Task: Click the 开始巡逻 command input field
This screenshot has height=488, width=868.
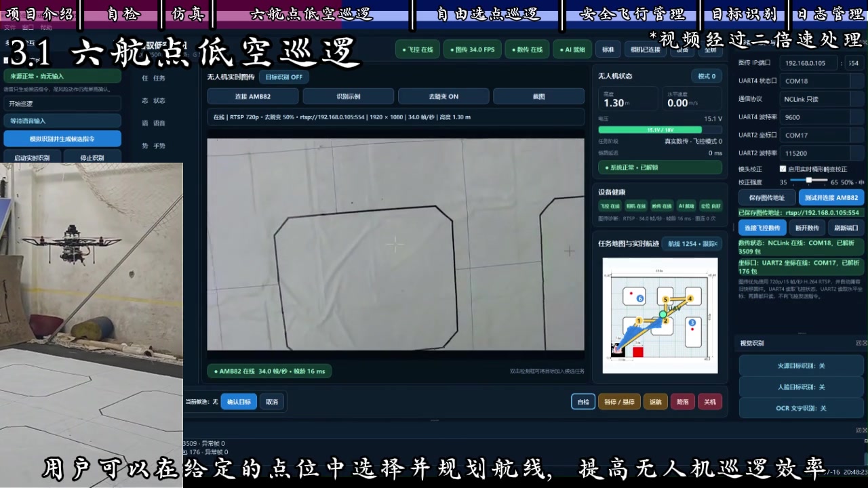Action: tap(62, 104)
